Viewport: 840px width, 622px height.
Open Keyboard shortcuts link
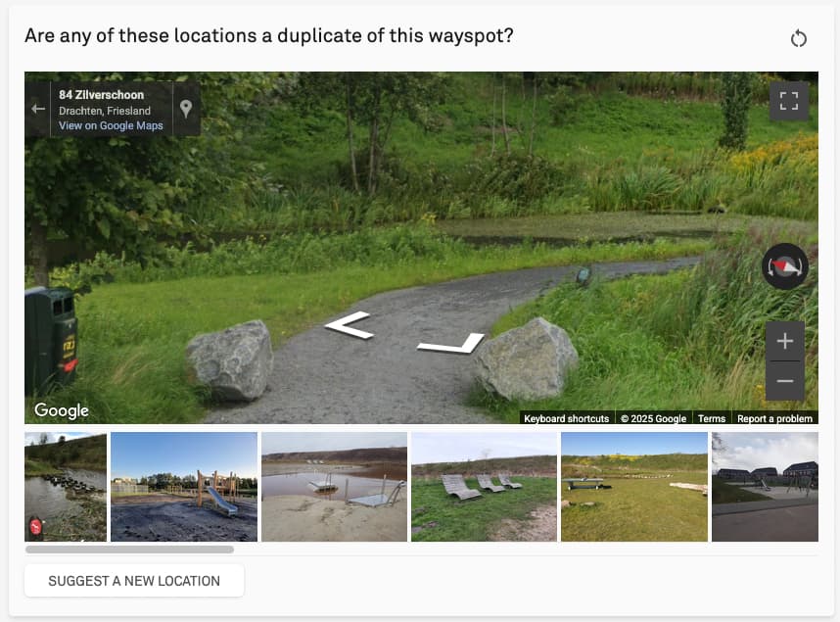coord(566,418)
